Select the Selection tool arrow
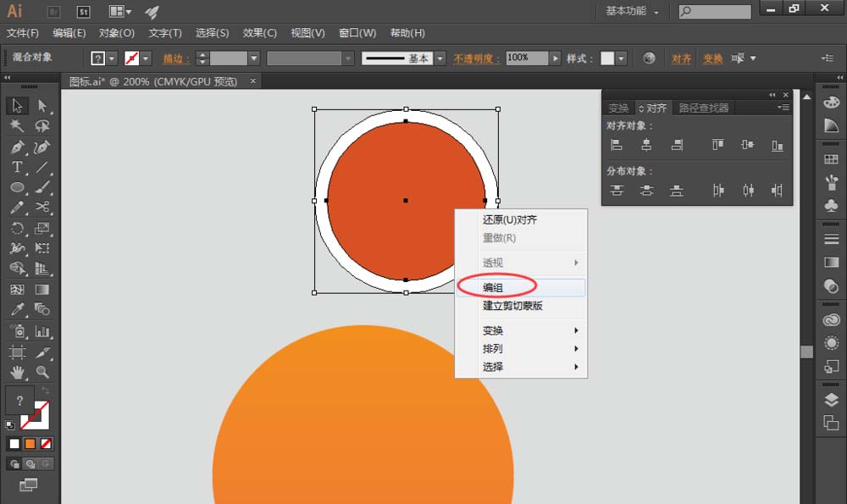The width and height of the screenshot is (847, 504). pos(17,105)
